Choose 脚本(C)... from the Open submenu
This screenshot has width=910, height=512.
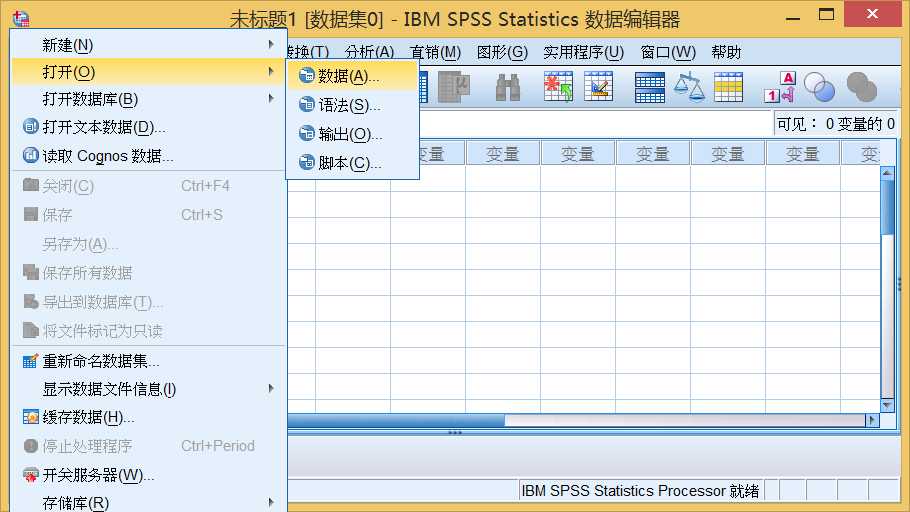[x=352, y=163]
